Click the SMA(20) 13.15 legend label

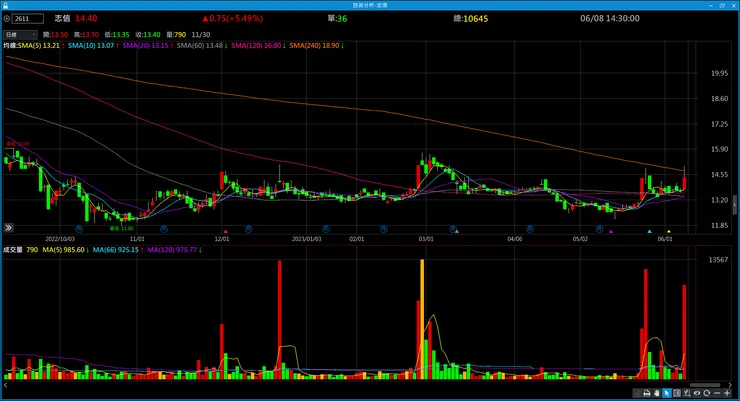click(145, 46)
